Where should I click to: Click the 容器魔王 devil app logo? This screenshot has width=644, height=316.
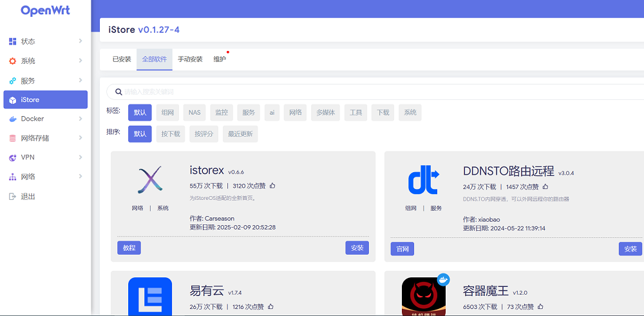424,296
